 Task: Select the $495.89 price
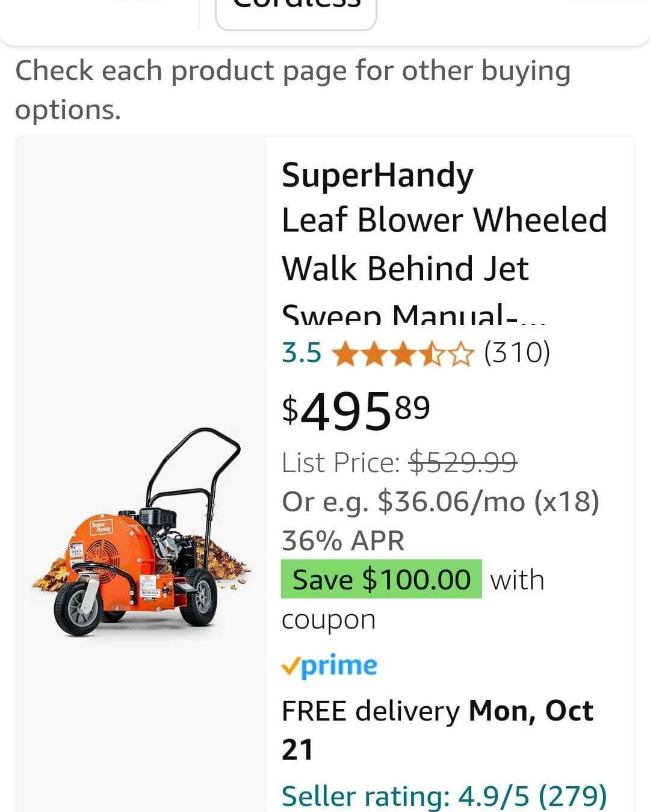(356, 411)
